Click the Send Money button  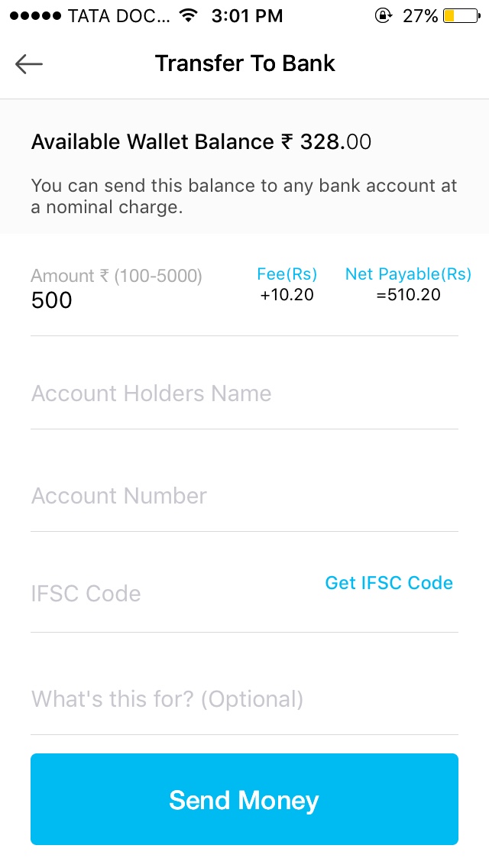[x=244, y=799]
